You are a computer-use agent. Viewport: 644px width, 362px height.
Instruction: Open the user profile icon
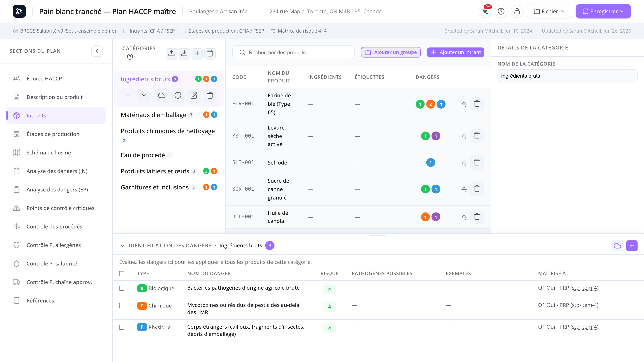517,11
